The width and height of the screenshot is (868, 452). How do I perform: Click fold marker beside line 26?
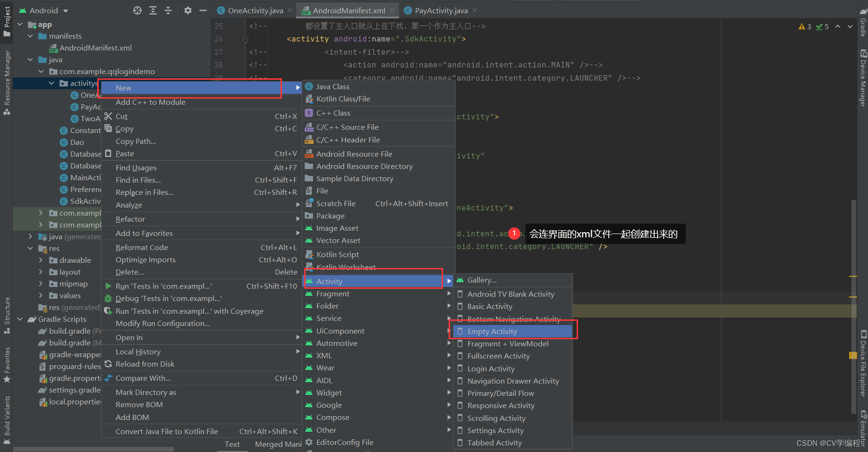246,39
